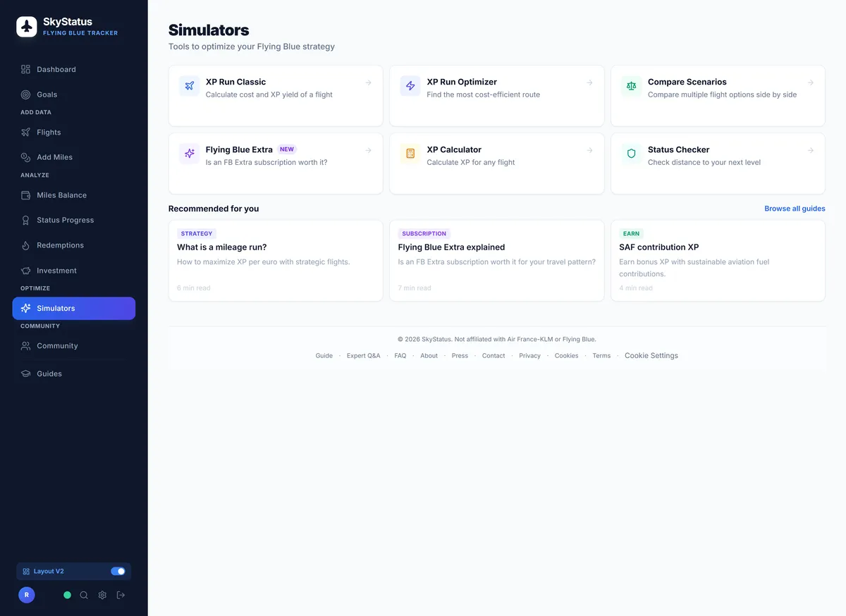The height and width of the screenshot is (616, 846).
Task: Open Dashboard from the sidebar
Action: click(56, 69)
